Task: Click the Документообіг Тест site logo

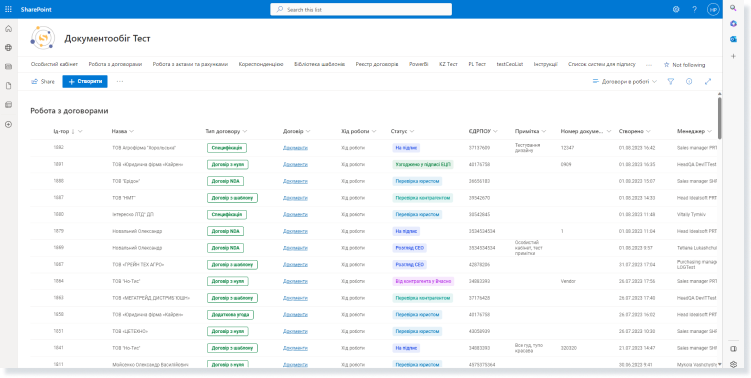Action: point(43,38)
